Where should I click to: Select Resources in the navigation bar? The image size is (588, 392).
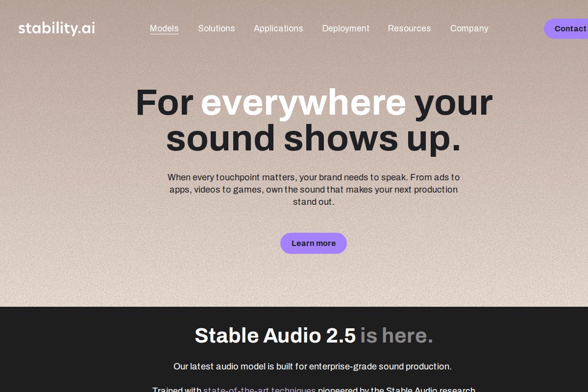coord(410,28)
